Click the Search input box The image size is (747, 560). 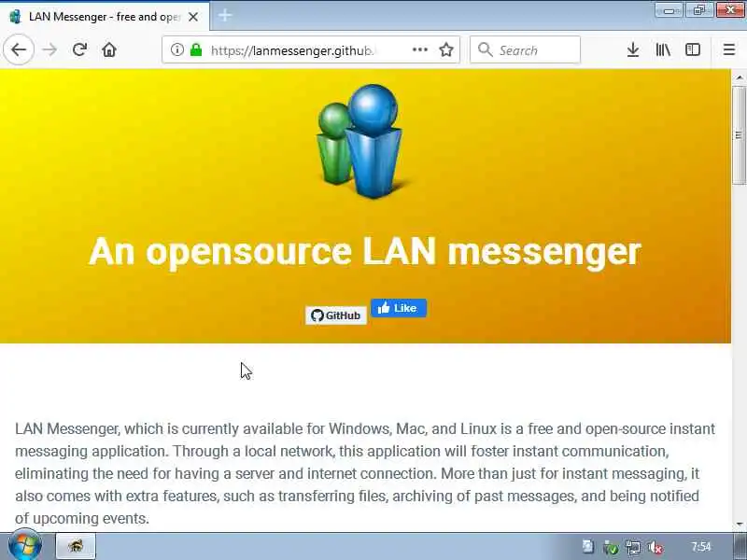[525, 49]
